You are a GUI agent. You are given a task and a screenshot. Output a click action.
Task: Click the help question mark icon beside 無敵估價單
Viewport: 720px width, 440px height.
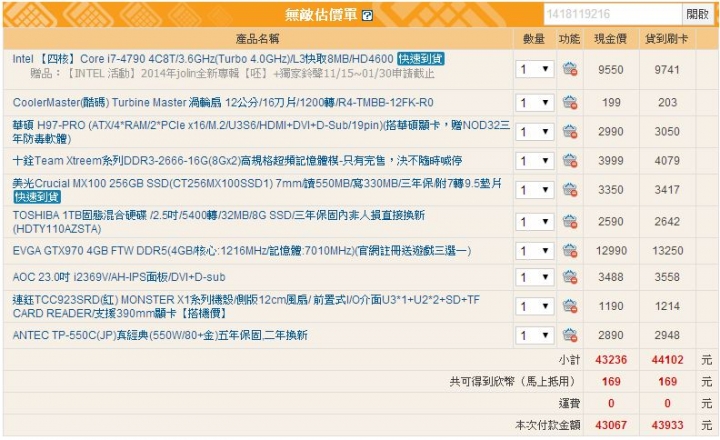pyautogui.click(x=367, y=16)
